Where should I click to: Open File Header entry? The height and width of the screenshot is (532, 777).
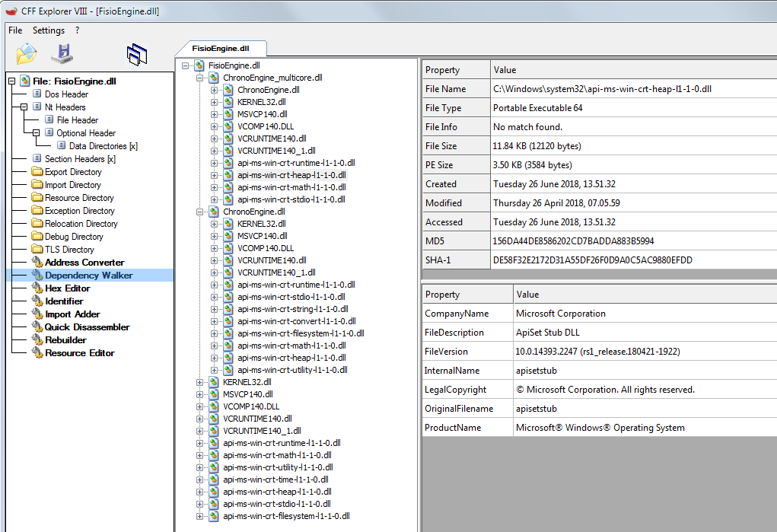coord(78,120)
